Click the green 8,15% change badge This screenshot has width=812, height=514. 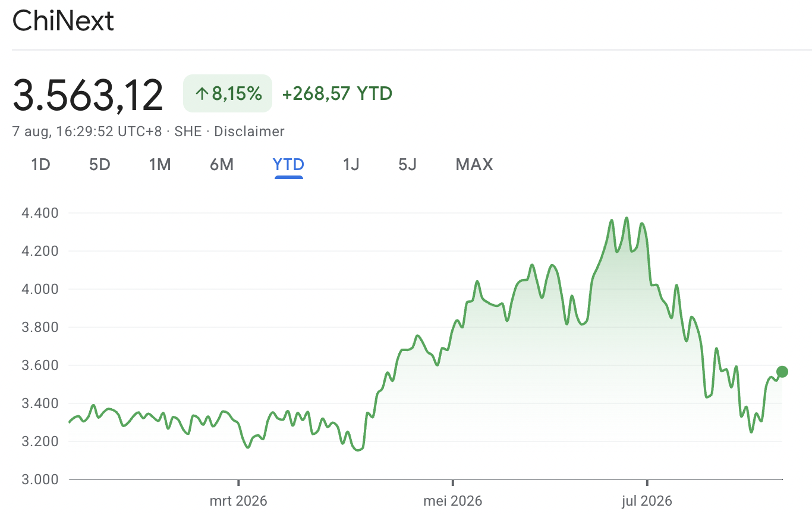click(228, 93)
